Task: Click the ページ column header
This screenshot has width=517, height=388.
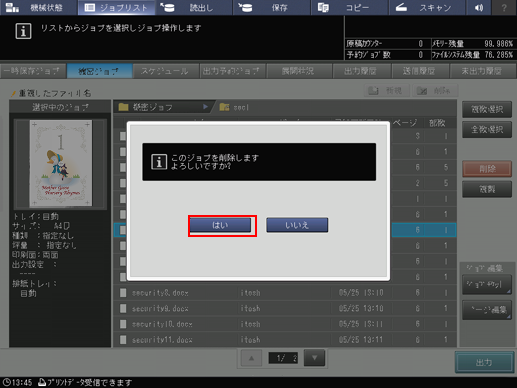Action: [405, 123]
